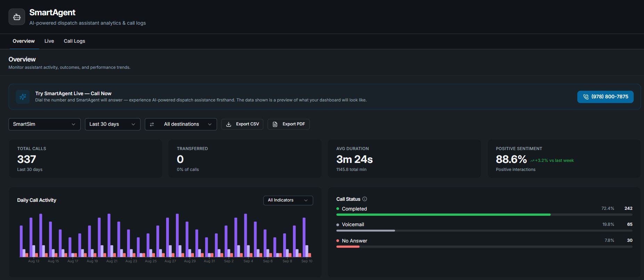Switch to the Live tab
The height and width of the screenshot is (280, 644).
coord(49,41)
